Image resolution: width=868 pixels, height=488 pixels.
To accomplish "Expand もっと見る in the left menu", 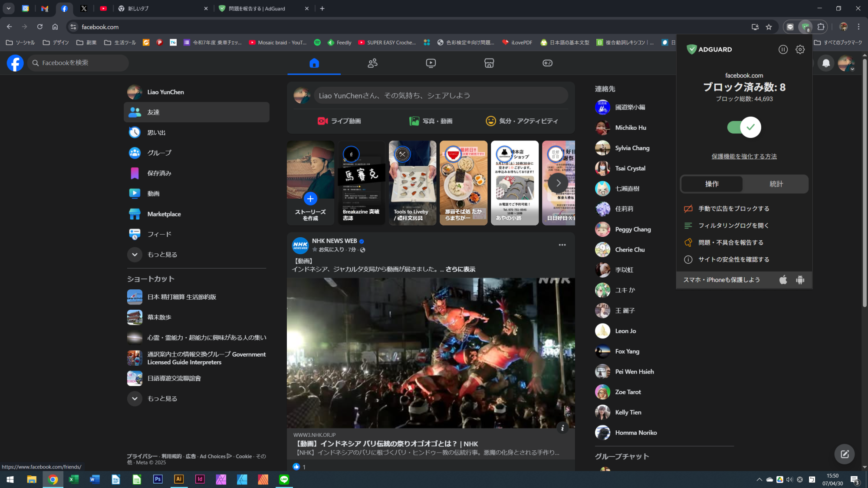I will tap(162, 255).
